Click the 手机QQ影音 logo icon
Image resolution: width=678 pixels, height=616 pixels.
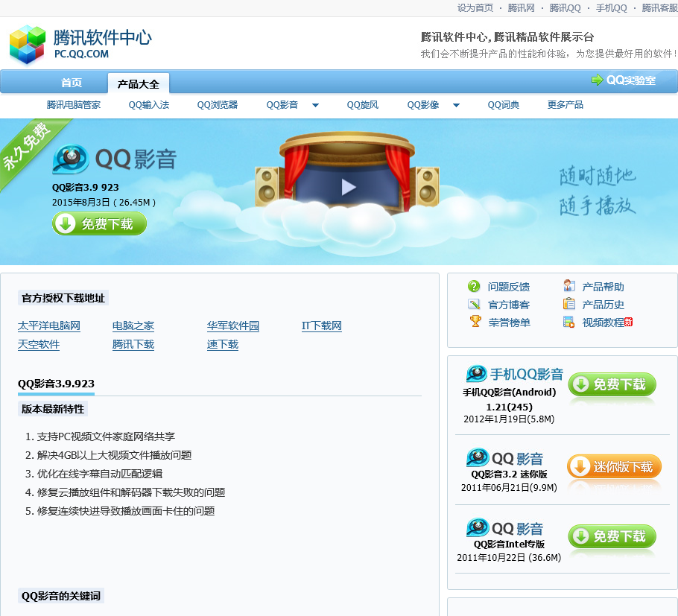[477, 373]
